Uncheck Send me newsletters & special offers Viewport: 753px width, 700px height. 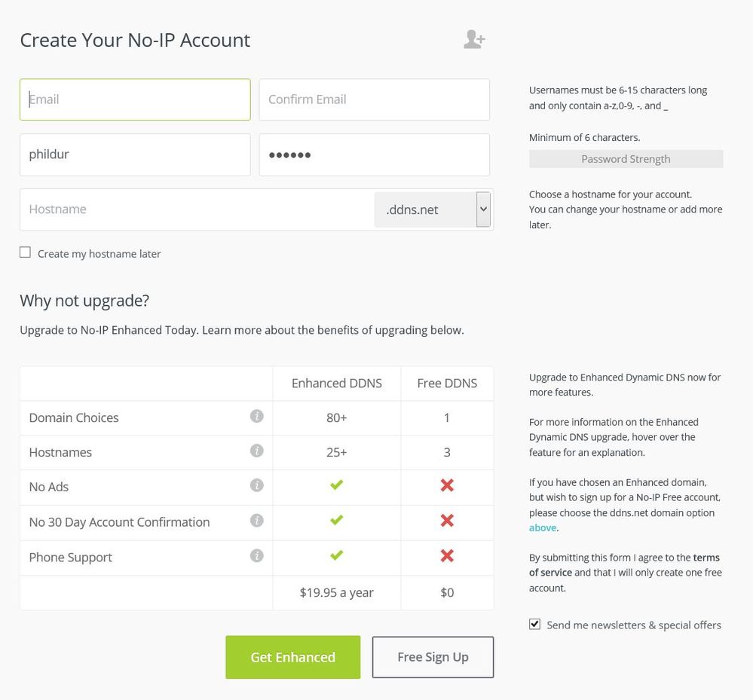point(534,624)
